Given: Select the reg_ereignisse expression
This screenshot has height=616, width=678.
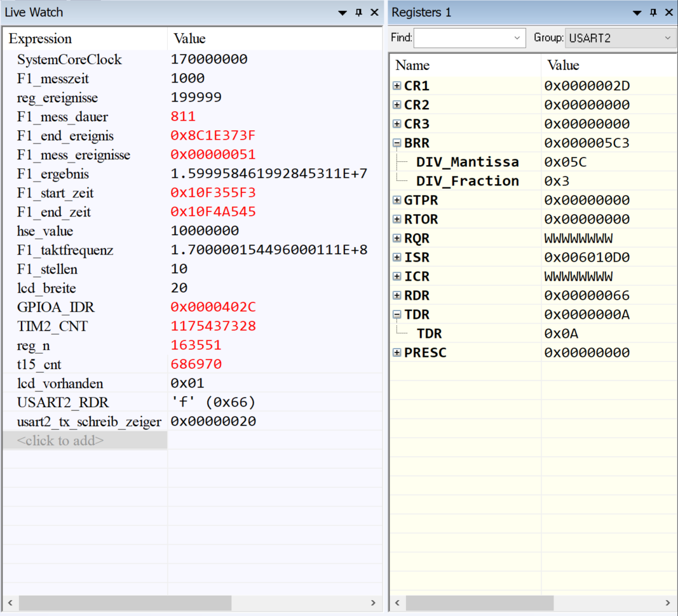Looking at the screenshot, I should point(58,97).
